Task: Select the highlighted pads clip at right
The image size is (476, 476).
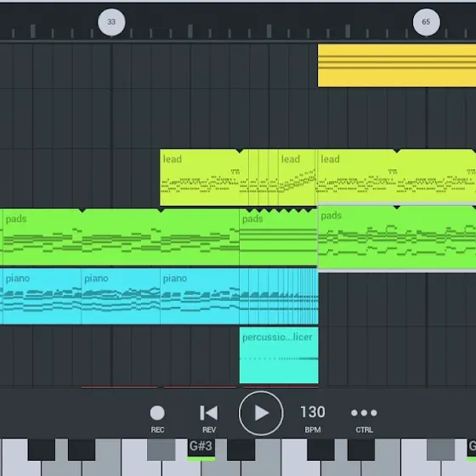Action: point(397,237)
